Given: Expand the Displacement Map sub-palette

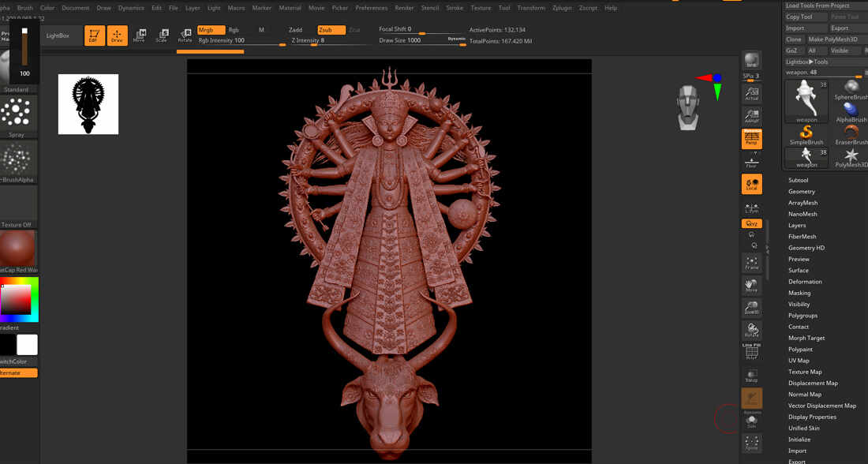Looking at the screenshot, I should (x=813, y=384).
